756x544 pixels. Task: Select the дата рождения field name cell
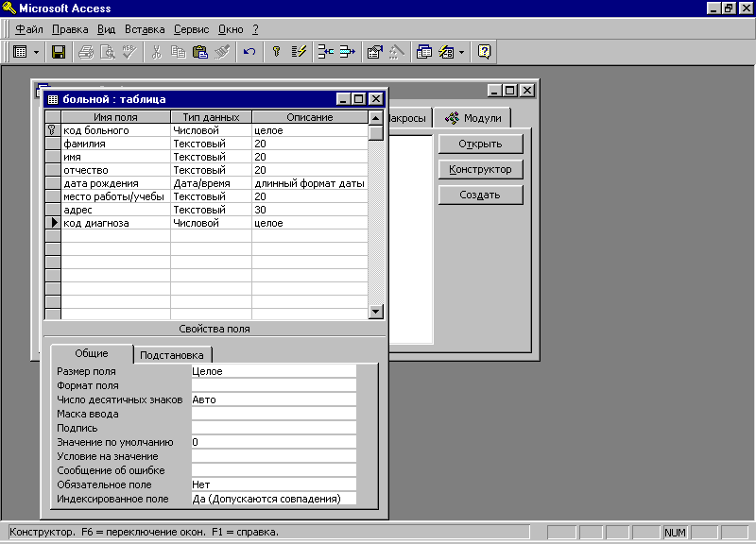(x=115, y=183)
